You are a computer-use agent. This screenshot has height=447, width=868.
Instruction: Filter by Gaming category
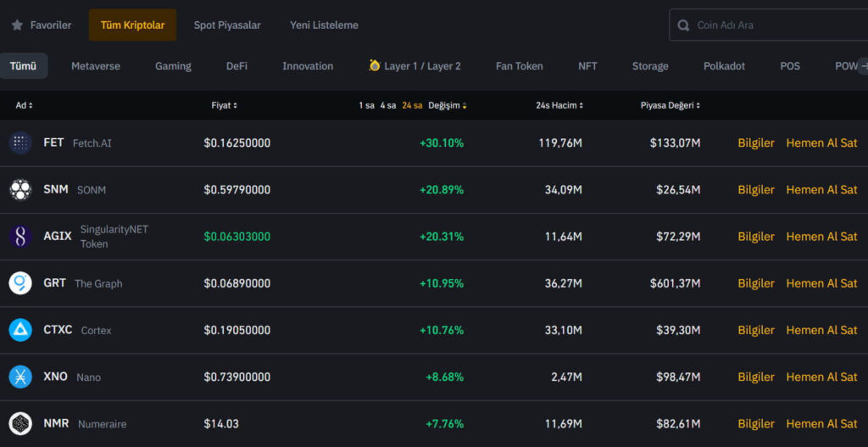(173, 66)
